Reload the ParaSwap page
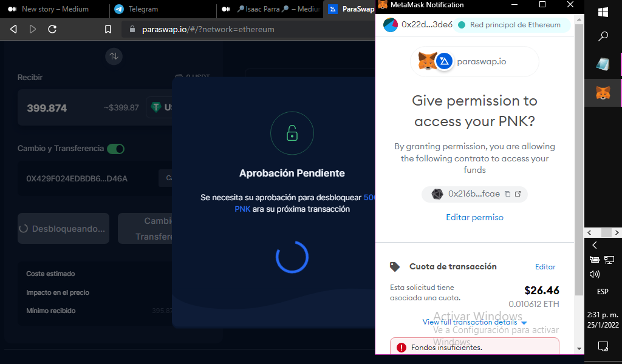 click(52, 29)
